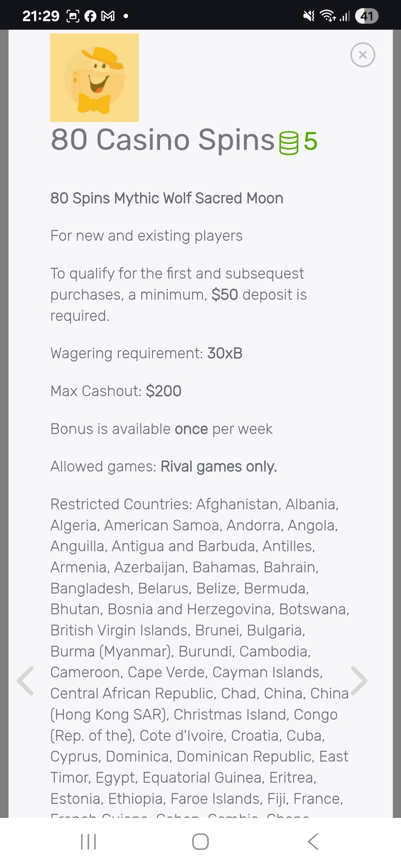Tap the screen capture notification icon
This screenshot has height=868, width=401.
(x=72, y=16)
